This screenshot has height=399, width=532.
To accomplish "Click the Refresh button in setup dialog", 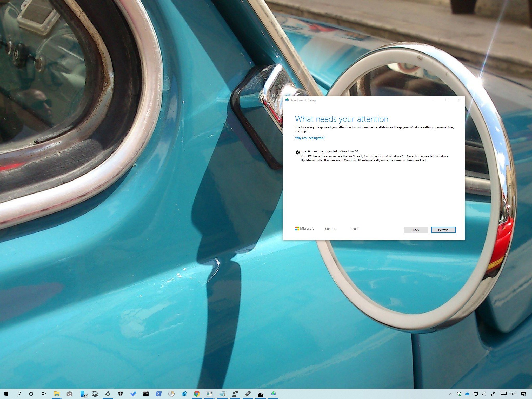I will click(x=443, y=230).
